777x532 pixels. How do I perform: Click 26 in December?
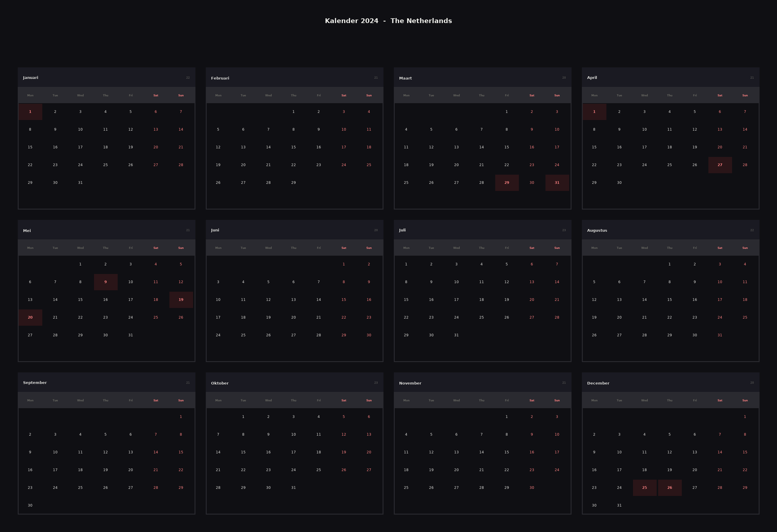[x=670, y=488]
